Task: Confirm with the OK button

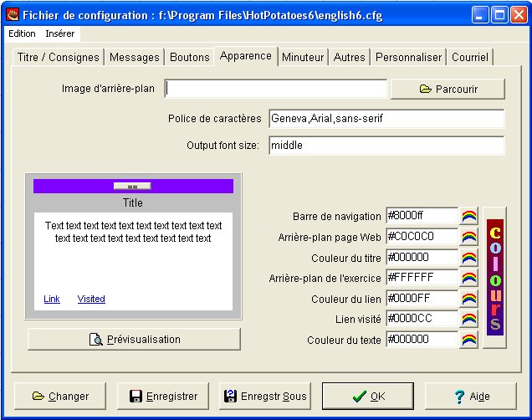Action: [x=368, y=397]
